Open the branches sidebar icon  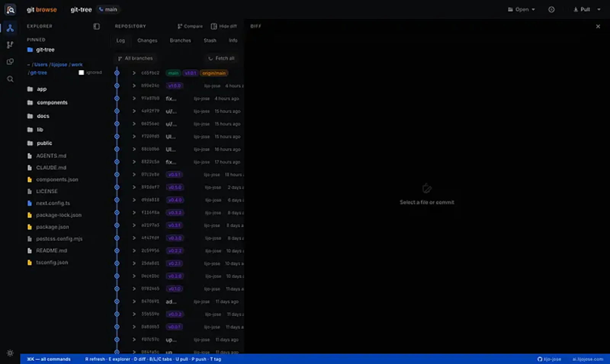(x=10, y=45)
